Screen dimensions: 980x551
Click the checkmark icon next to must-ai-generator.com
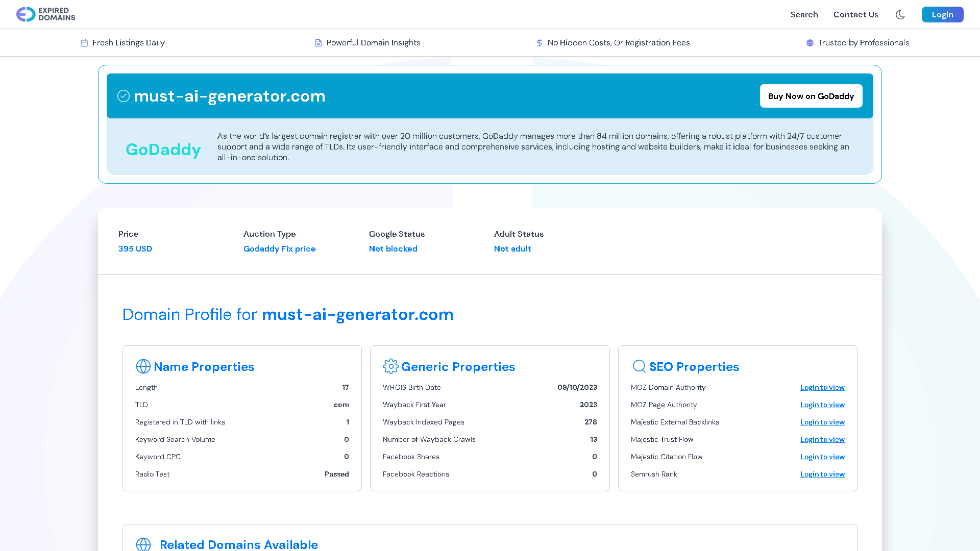click(x=124, y=95)
